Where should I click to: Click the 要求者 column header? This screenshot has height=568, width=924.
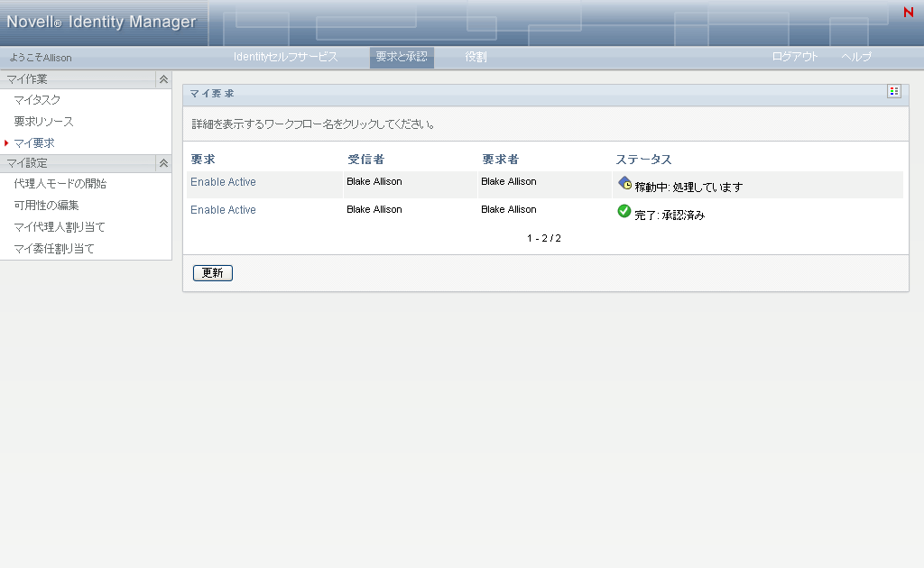click(500, 160)
